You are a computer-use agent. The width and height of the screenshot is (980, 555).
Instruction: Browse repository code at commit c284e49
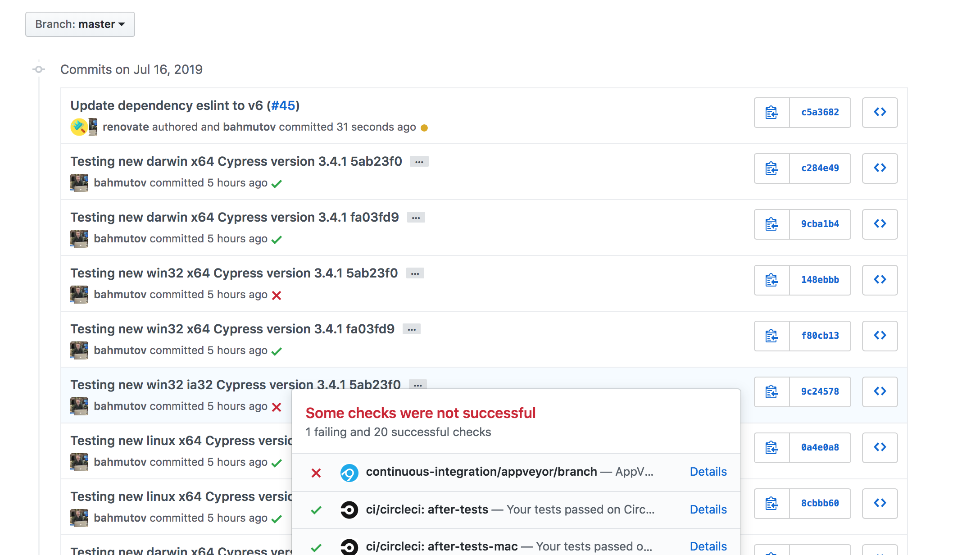879,168
